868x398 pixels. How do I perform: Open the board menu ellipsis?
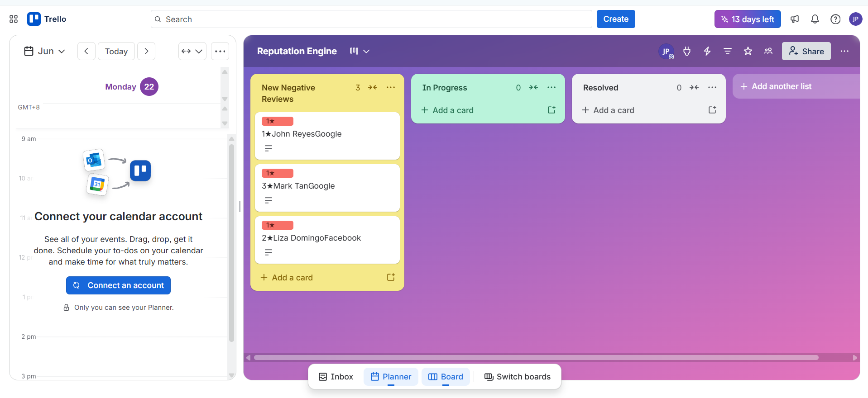pyautogui.click(x=844, y=51)
